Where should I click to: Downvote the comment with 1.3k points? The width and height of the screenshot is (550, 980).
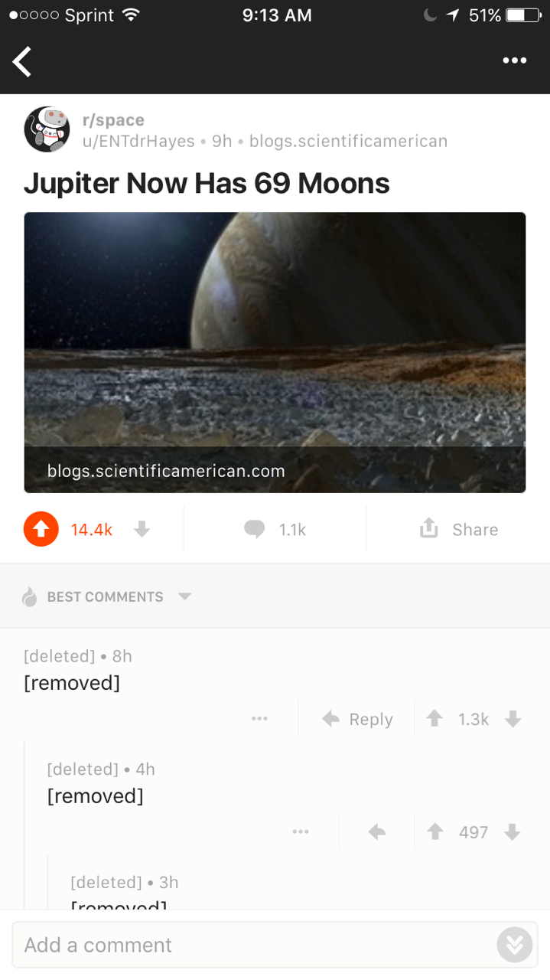pyautogui.click(x=513, y=719)
